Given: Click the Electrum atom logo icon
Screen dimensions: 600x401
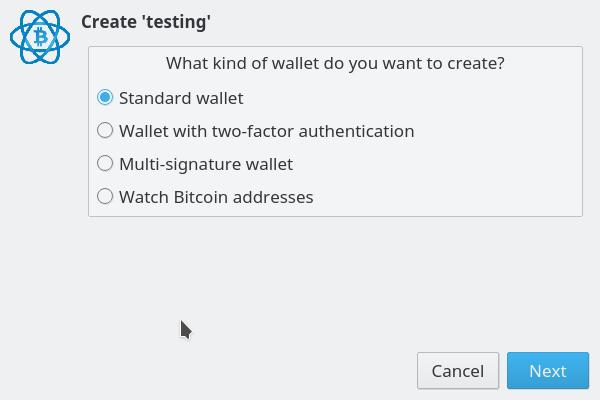Looking at the screenshot, I should [x=40, y=37].
